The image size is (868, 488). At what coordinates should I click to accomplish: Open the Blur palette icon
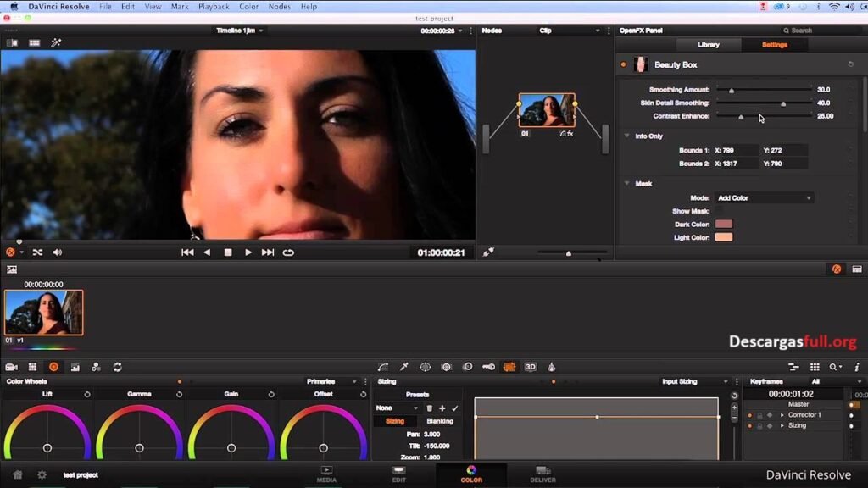[468, 367]
